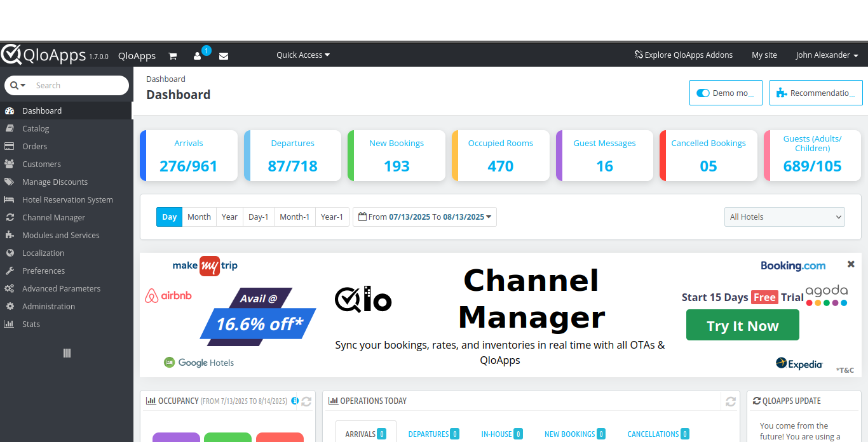
Task: Click the QloApps logo in header
Action: point(43,55)
